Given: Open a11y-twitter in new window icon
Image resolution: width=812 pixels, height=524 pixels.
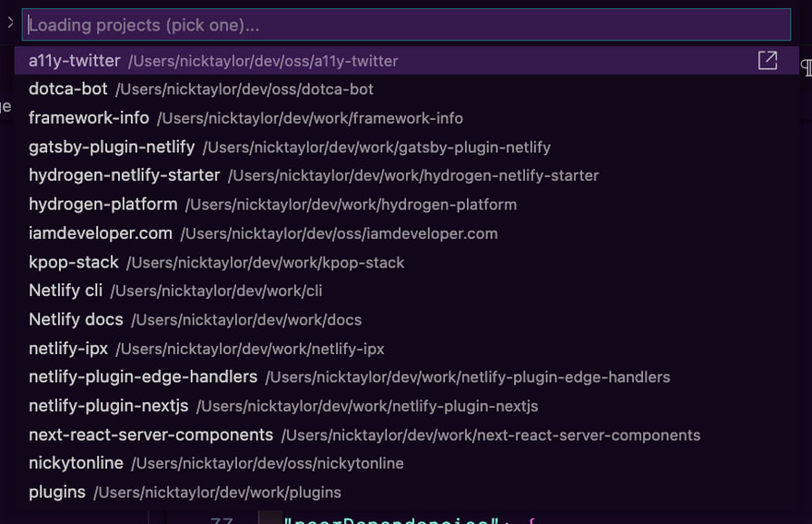Looking at the screenshot, I should click(768, 61).
